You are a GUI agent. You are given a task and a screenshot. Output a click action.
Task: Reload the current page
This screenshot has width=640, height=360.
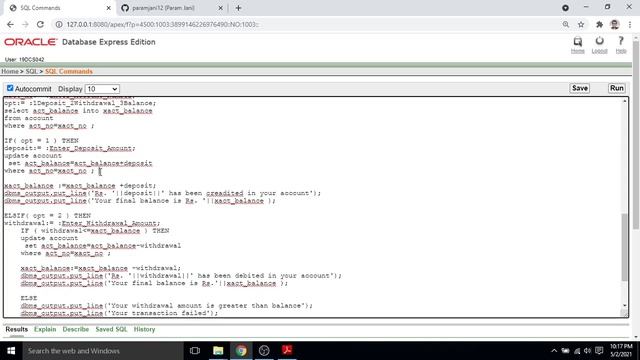pyautogui.click(x=40, y=24)
